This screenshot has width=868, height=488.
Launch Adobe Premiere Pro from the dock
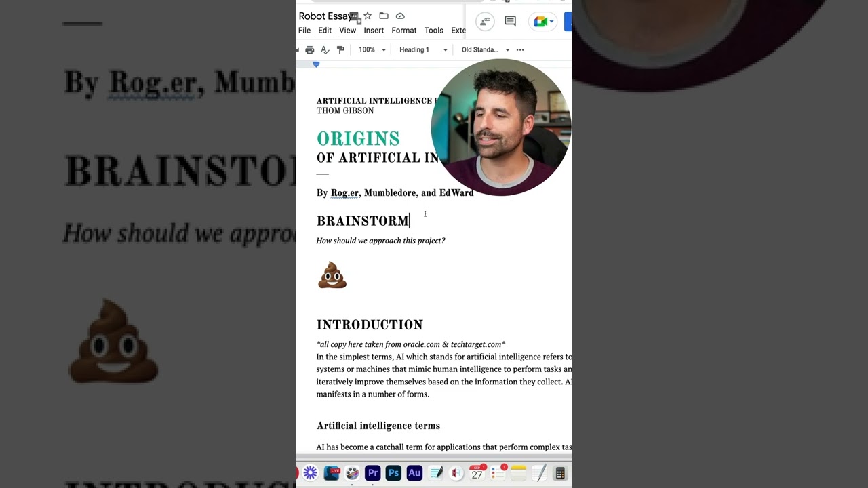click(x=373, y=472)
